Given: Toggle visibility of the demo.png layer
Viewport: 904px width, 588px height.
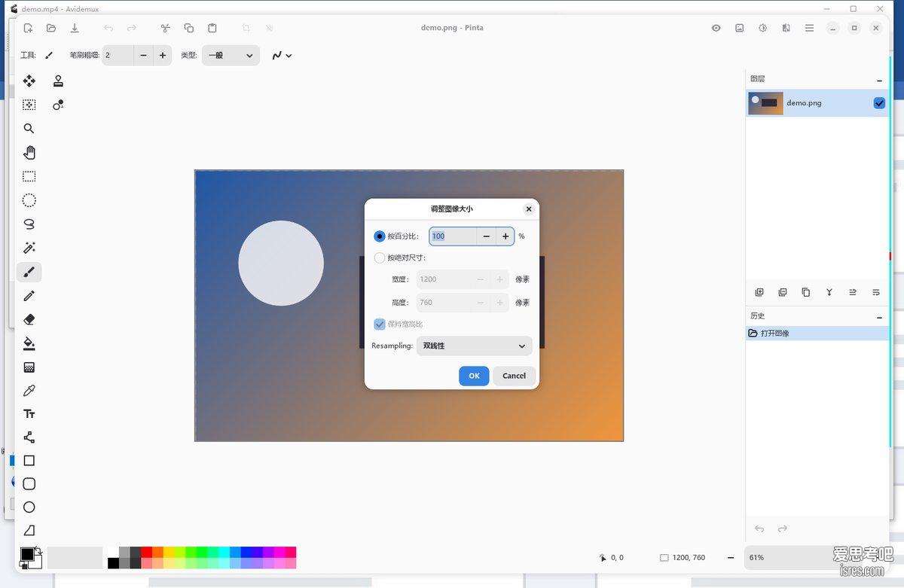Looking at the screenshot, I should click(879, 103).
